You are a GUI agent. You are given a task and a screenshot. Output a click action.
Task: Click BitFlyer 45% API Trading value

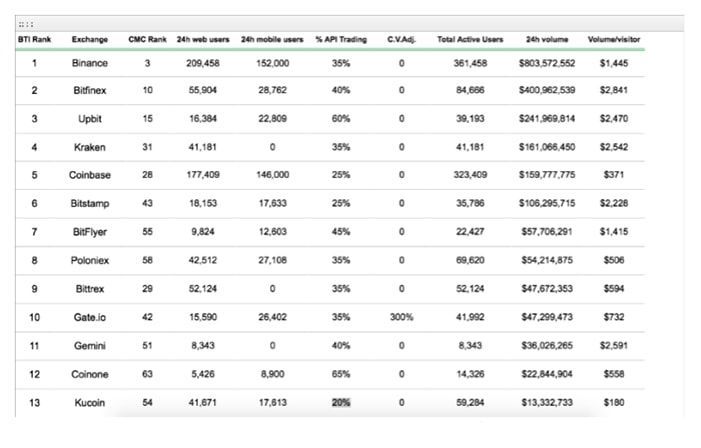coord(341,232)
